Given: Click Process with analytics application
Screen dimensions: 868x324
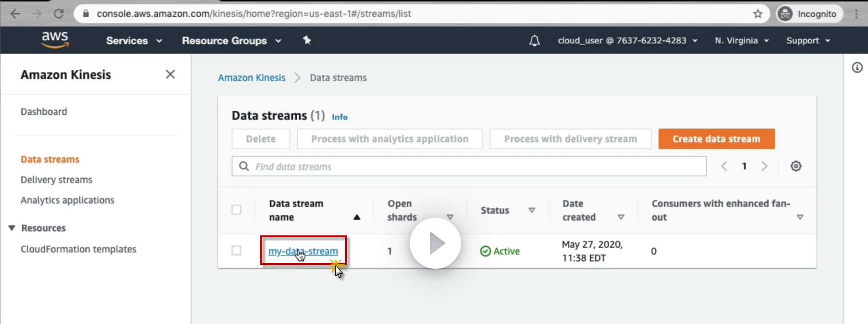Looking at the screenshot, I should (390, 139).
